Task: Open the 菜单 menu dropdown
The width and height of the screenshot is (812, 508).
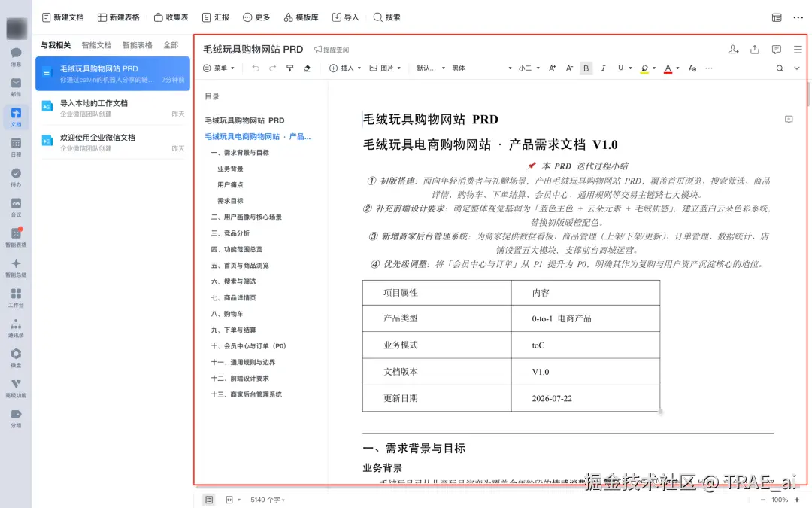Action: [x=219, y=68]
